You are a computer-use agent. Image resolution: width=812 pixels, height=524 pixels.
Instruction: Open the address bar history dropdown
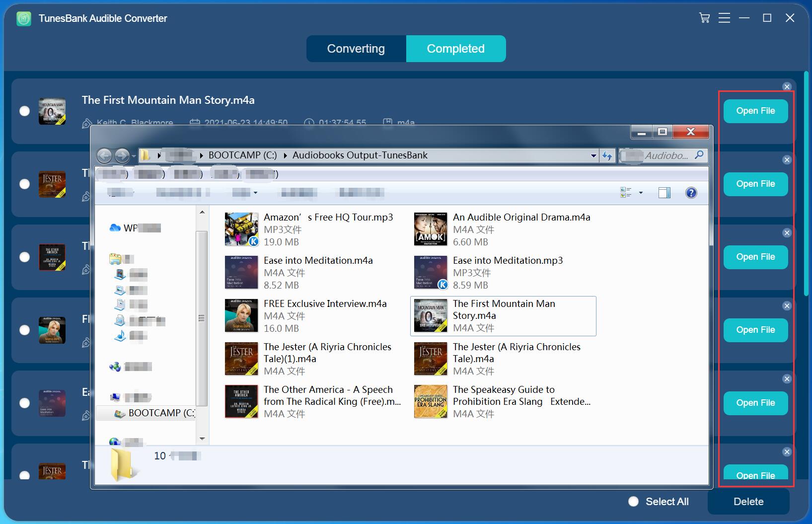click(593, 155)
